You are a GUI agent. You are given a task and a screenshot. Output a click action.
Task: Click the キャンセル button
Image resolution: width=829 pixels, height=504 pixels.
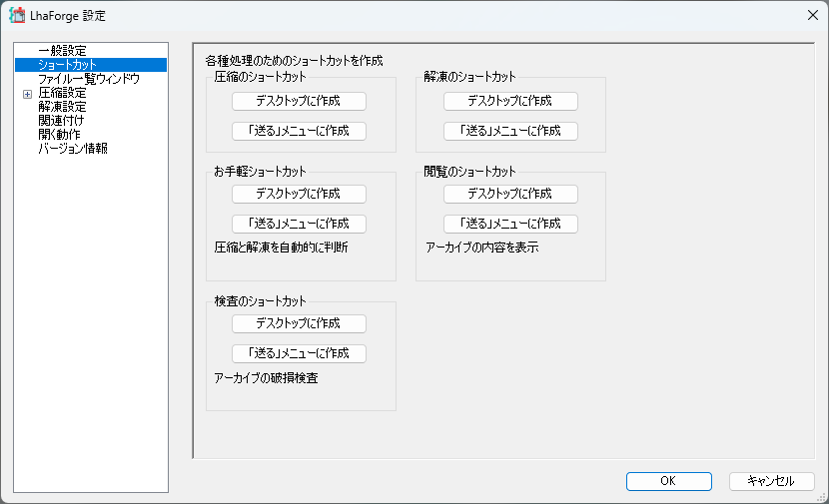[x=771, y=481]
